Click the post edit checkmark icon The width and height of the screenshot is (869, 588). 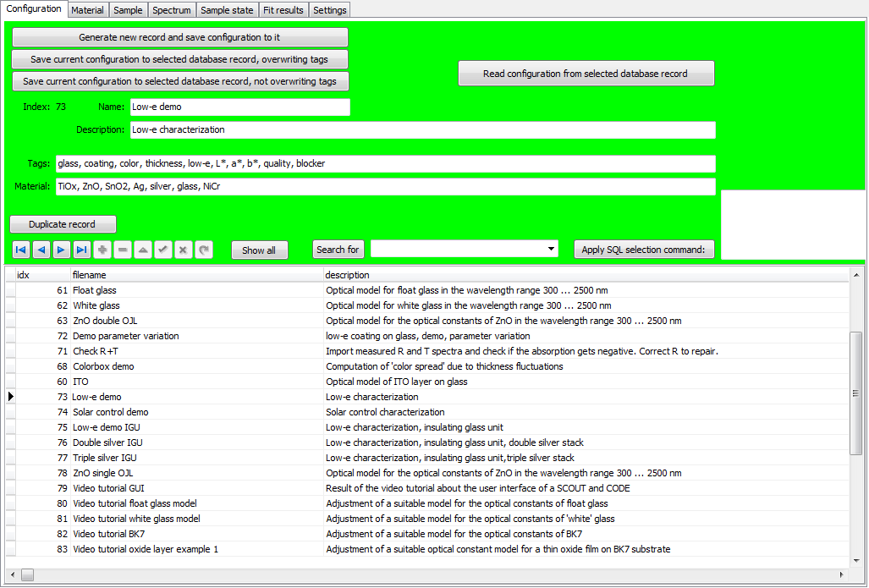click(162, 250)
